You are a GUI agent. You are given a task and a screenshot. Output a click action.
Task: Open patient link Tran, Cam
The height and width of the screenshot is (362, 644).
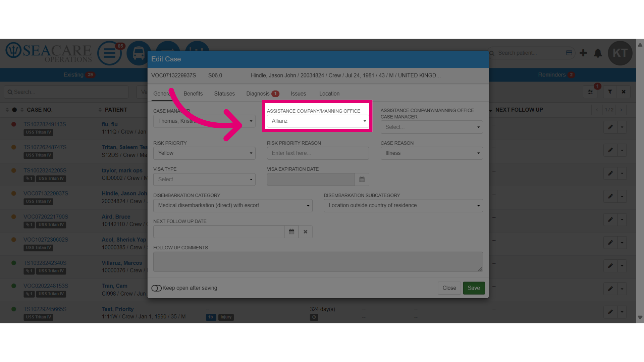[114, 286]
